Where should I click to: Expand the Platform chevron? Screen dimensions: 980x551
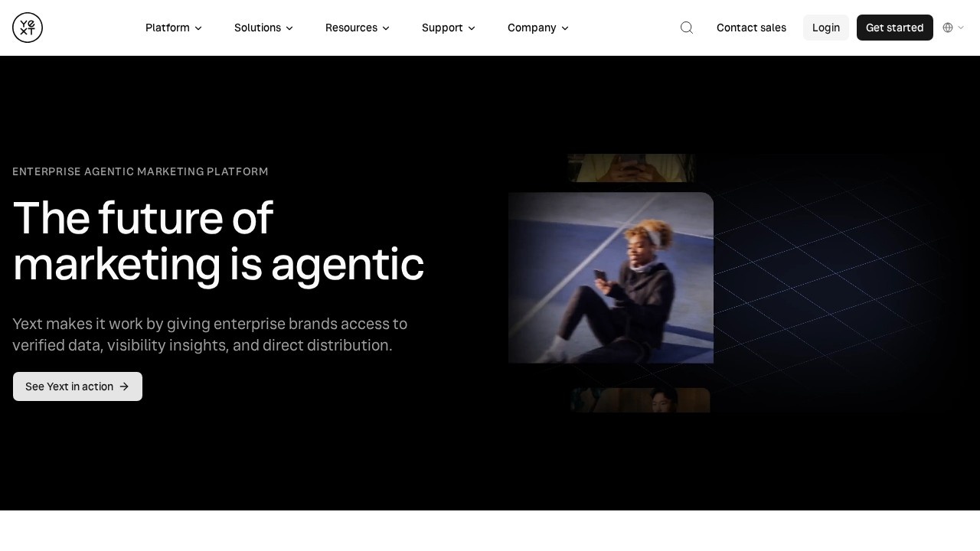click(x=198, y=28)
